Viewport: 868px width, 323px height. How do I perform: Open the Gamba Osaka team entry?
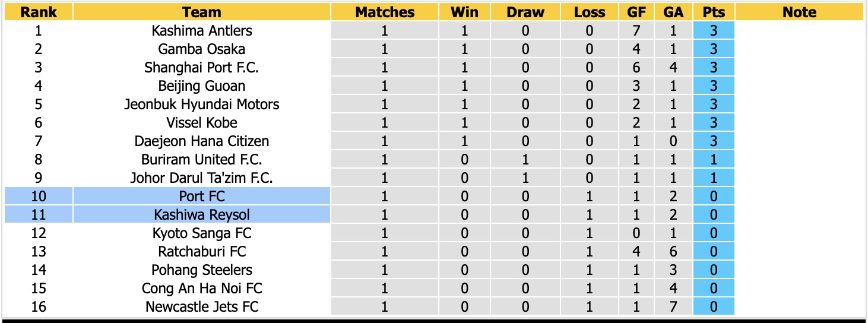(202, 49)
